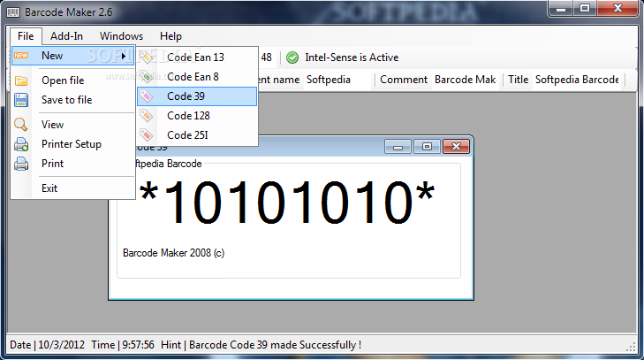
Task: Maximize the Code 39 child window
Action: coord(427,147)
